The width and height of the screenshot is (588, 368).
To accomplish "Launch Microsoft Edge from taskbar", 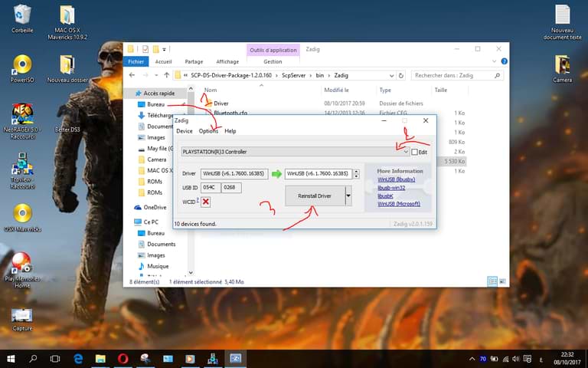I will pos(78,359).
